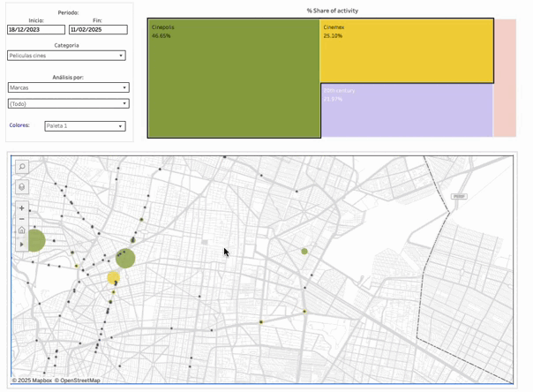Open the Marcas analysis dropdown
The image size is (533, 392).
pos(68,87)
